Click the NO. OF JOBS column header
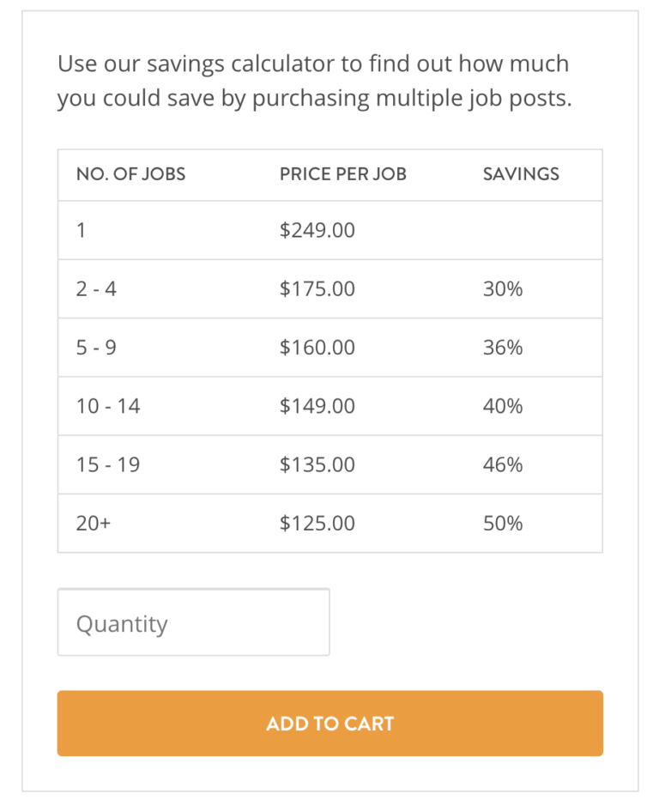The image size is (659, 812). pyautogui.click(x=130, y=174)
